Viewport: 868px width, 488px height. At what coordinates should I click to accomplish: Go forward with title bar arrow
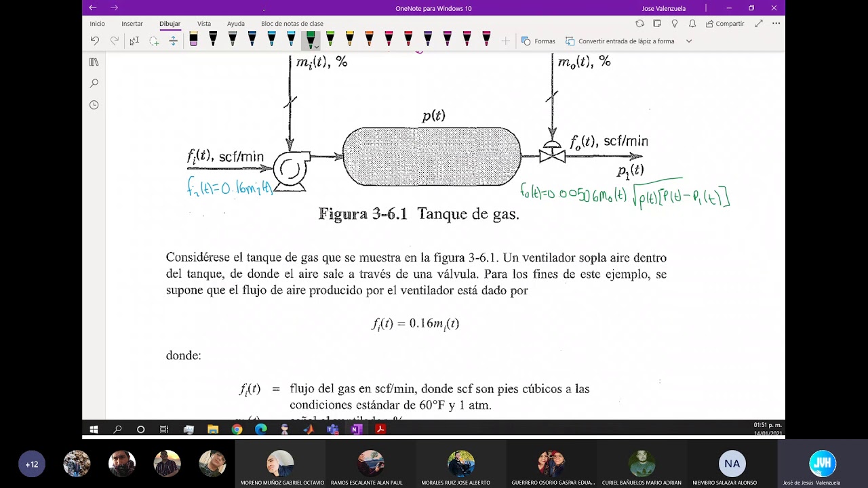click(x=114, y=8)
